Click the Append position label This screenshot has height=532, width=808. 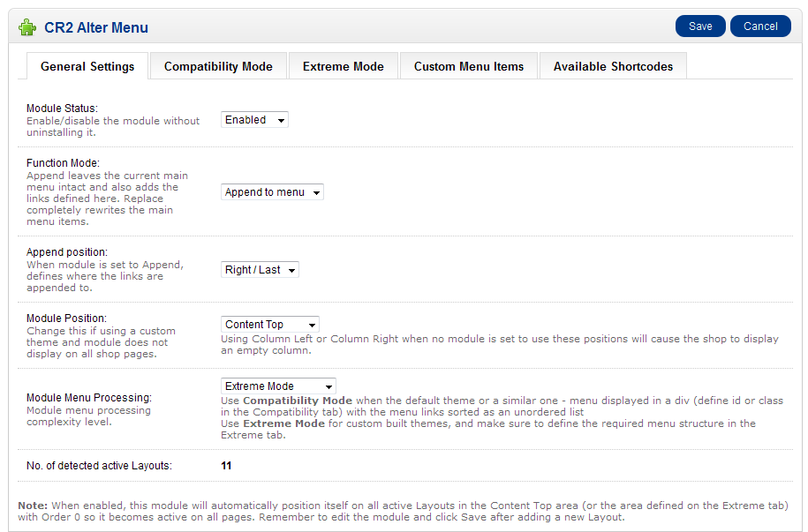coord(67,252)
